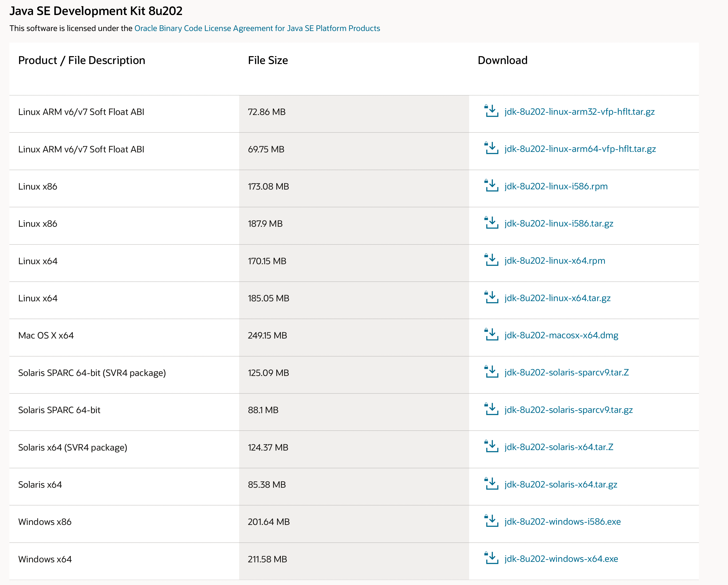This screenshot has width=728, height=585.
Task: Open the Oracle Binary Code License Agreement link
Action: 257,28
